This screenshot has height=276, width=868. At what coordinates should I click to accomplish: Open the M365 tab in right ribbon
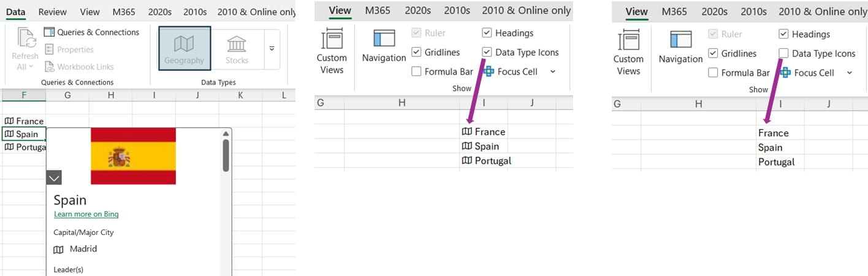click(674, 12)
